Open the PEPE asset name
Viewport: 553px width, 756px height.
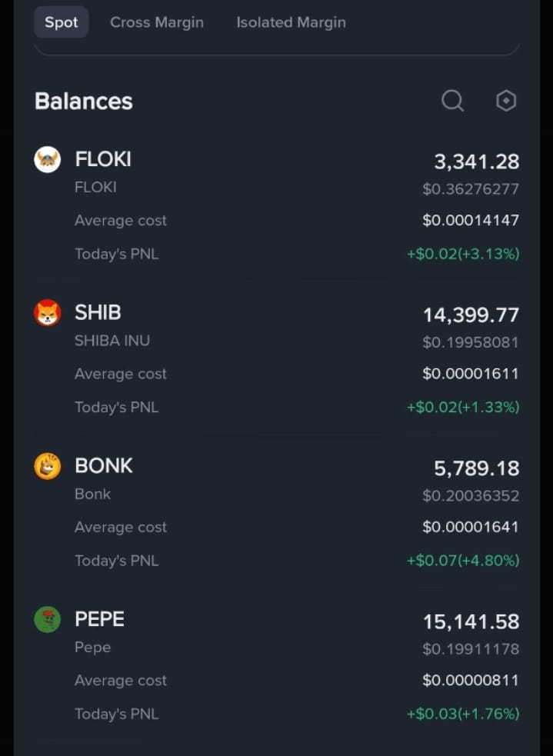point(99,619)
